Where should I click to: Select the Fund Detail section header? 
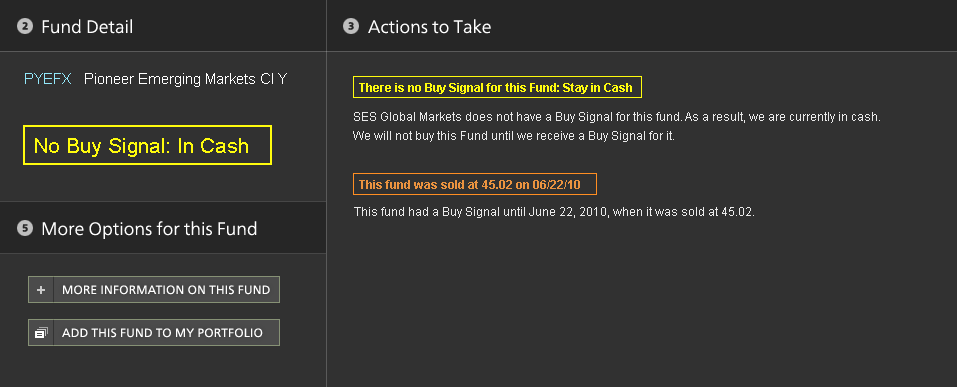point(163,26)
